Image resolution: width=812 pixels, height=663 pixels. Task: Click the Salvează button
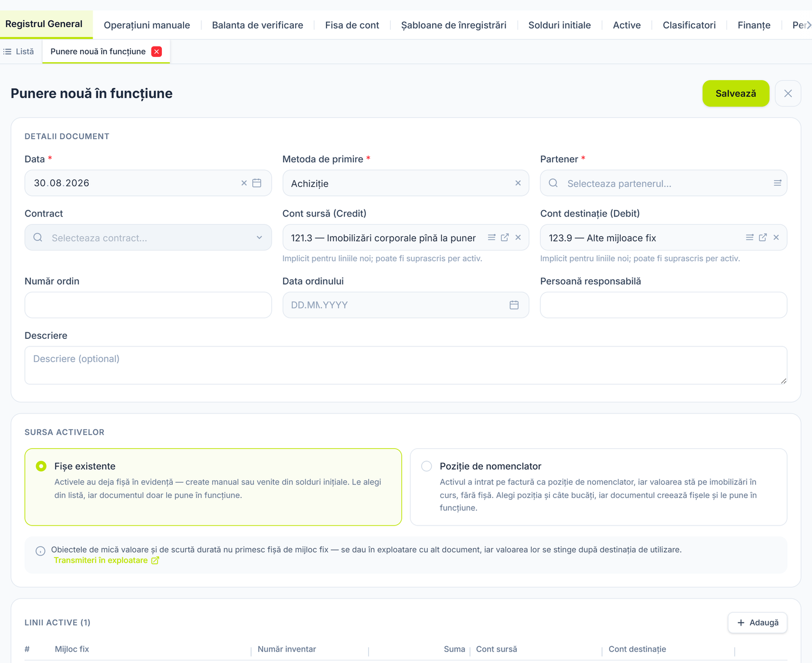736,93
